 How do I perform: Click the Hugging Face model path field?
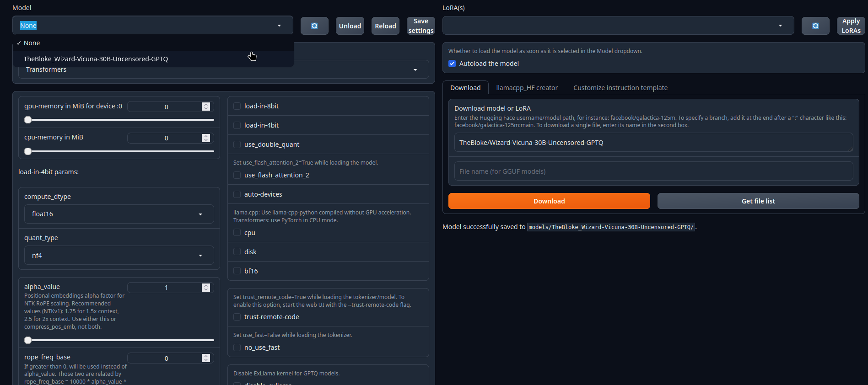(653, 143)
